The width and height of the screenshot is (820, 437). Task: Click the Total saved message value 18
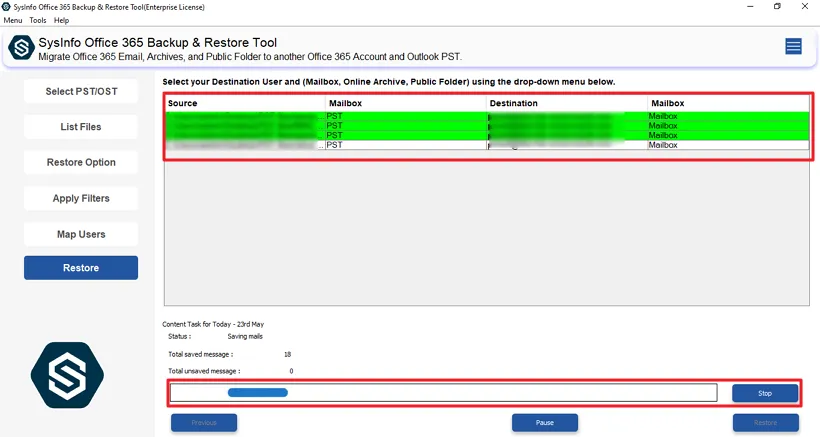click(x=287, y=354)
